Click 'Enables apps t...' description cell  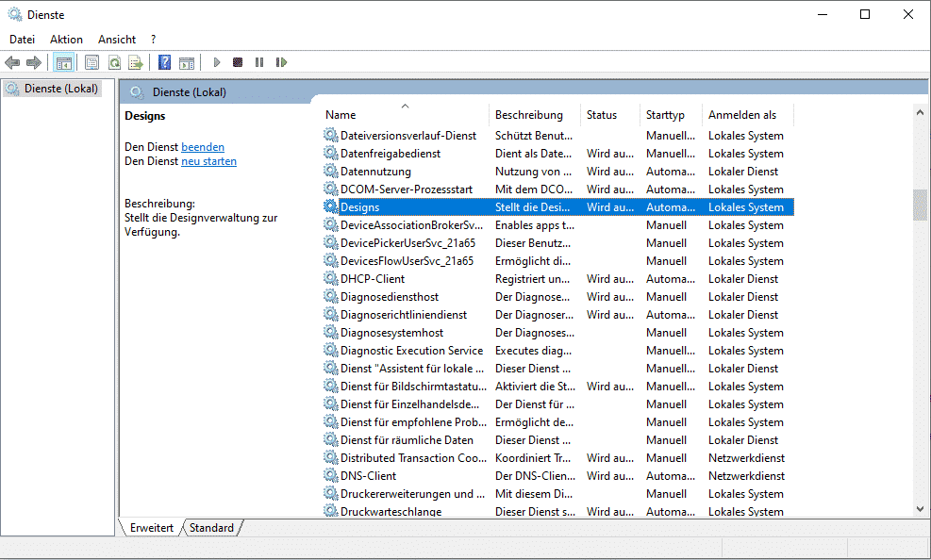(x=535, y=225)
